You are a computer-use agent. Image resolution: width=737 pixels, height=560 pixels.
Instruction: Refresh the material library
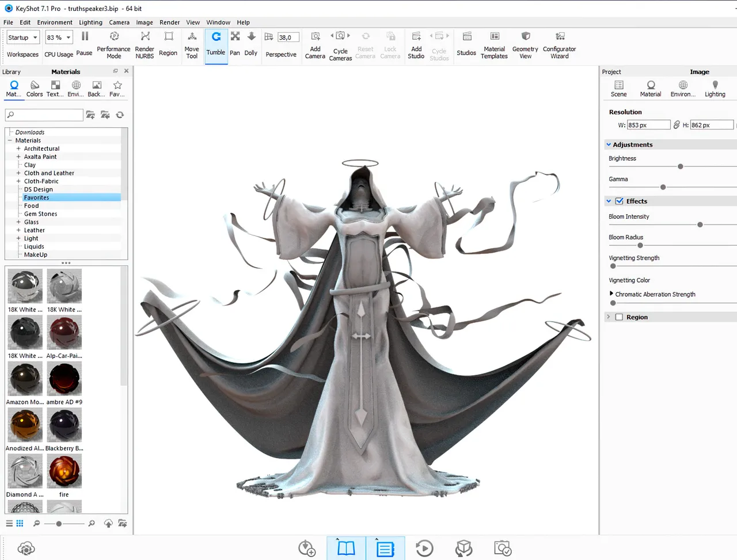point(120,115)
